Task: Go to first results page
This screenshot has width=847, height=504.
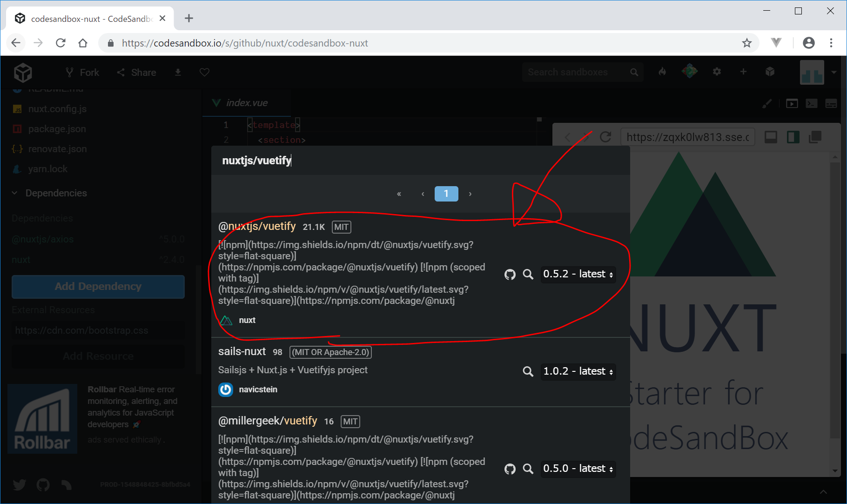Action: 399,194
